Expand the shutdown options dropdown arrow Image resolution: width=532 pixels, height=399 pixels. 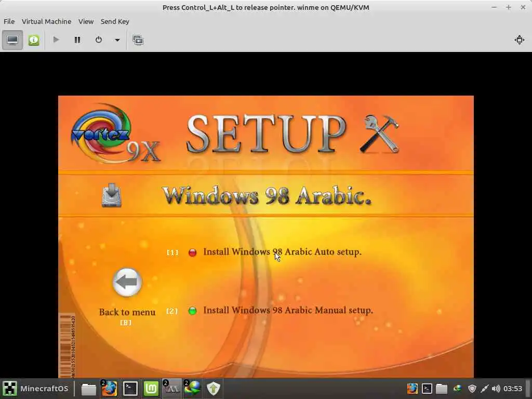coord(117,40)
